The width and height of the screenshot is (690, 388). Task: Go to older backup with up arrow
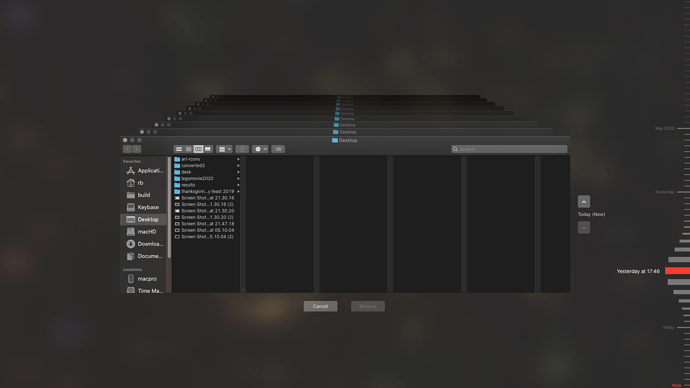[x=584, y=201]
